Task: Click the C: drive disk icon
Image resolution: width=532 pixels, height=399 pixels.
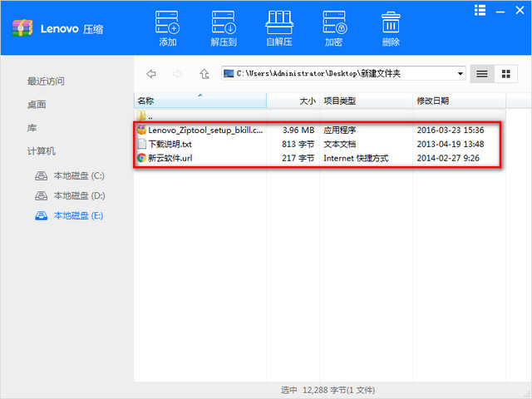Action: click(42, 175)
